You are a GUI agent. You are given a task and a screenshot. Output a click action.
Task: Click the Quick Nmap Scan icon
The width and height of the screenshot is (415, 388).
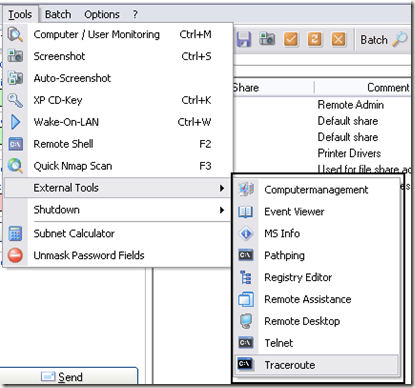point(15,166)
